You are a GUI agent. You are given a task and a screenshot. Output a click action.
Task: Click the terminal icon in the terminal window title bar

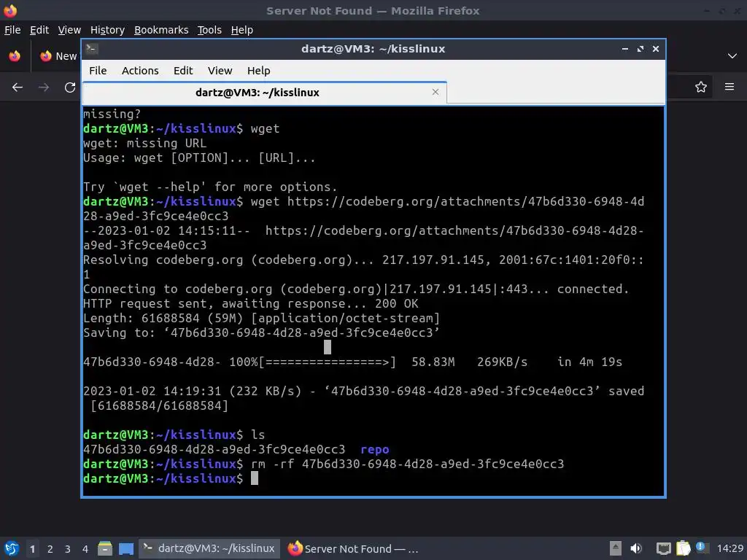tap(92, 49)
